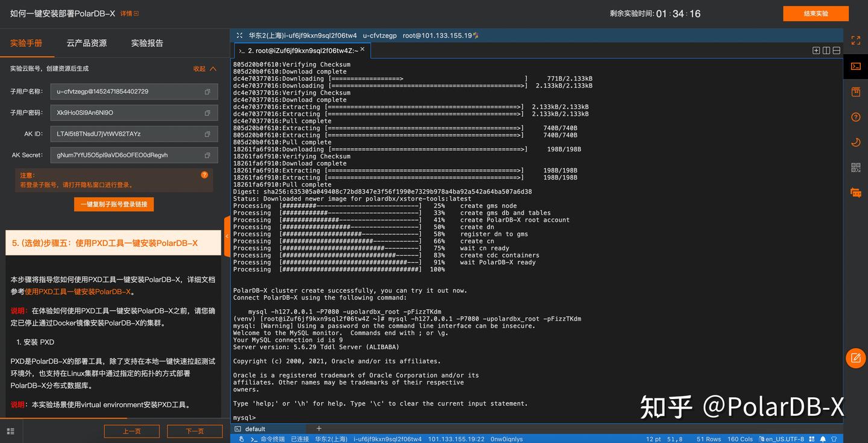The width and height of the screenshot is (868, 443).
Task: Click the orange question mark beside 注意
Action: (x=204, y=175)
